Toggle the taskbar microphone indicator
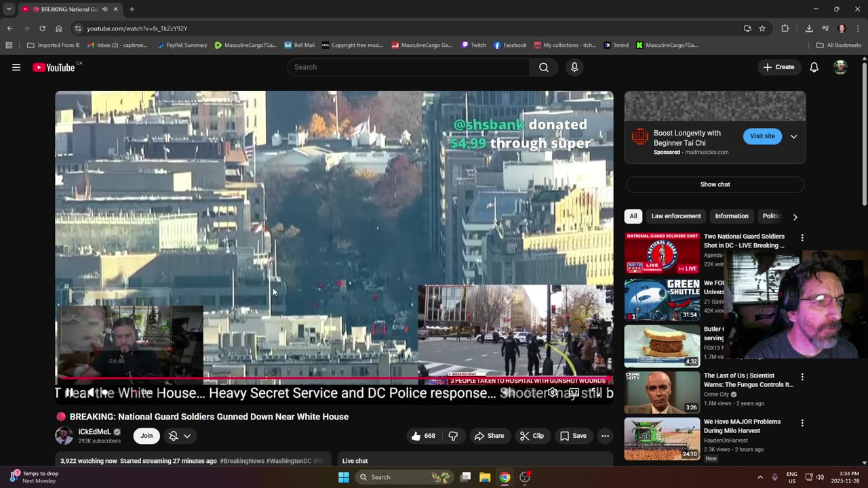868x488 pixels. [x=775, y=477]
